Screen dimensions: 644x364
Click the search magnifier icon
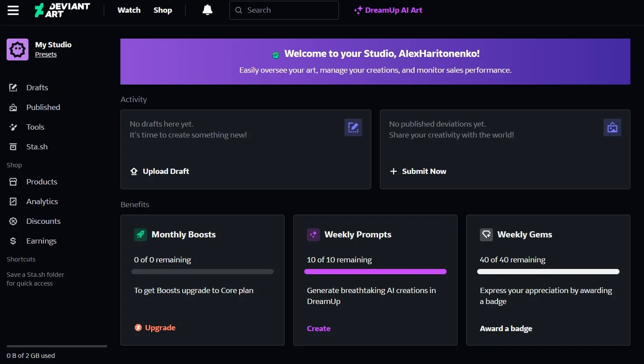click(239, 10)
